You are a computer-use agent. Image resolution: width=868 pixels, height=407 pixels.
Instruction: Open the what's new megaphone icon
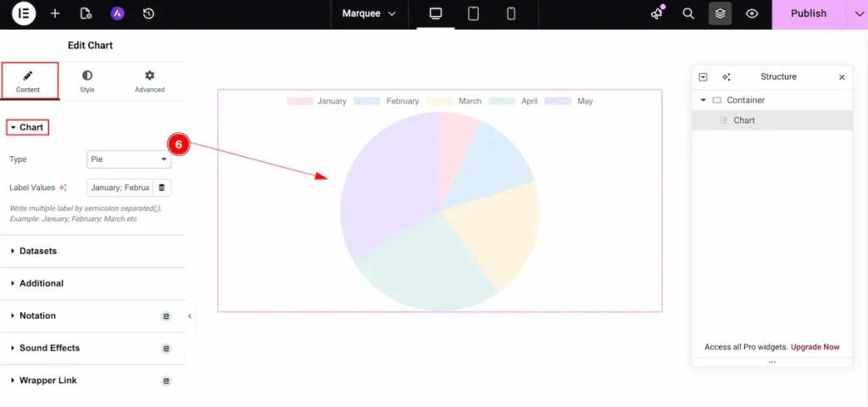(x=657, y=14)
